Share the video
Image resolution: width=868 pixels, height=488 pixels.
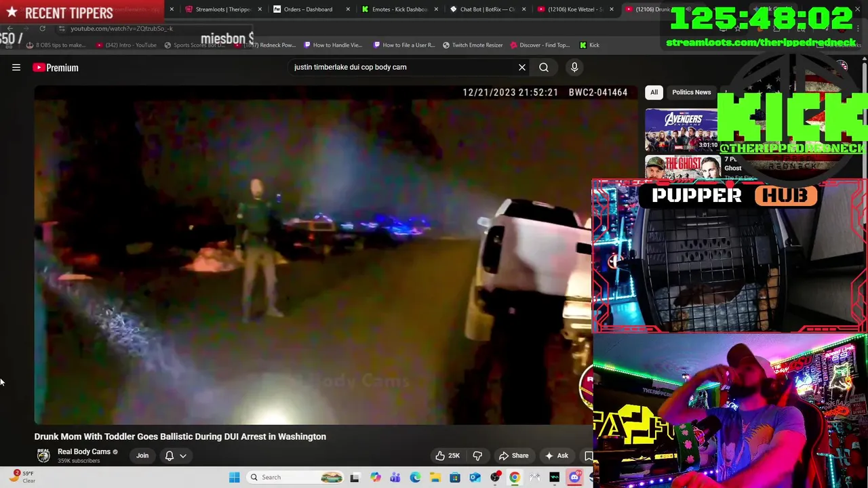pos(513,455)
